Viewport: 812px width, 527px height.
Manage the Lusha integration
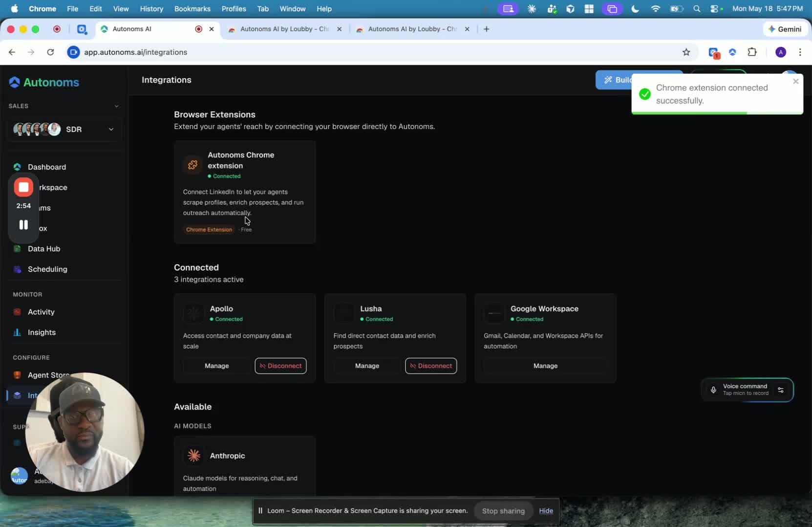coord(367,366)
